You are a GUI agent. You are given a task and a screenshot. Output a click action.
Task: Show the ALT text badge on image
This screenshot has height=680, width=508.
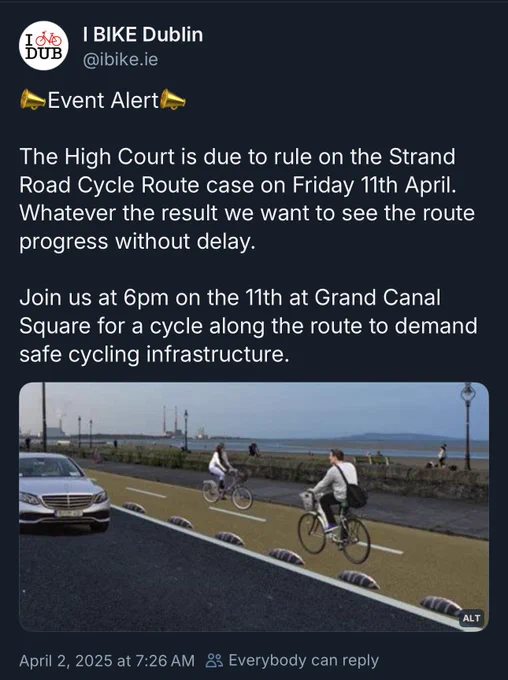(x=471, y=618)
